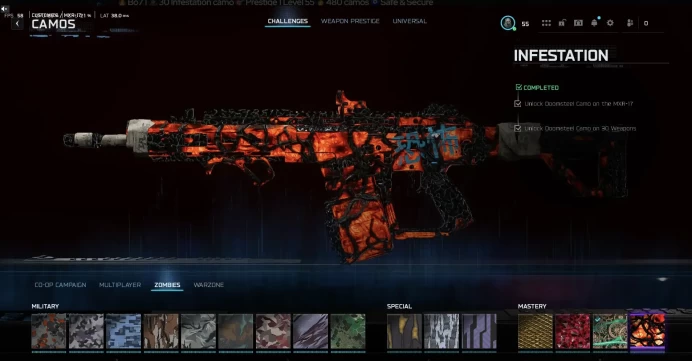The width and height of the screenshot is (692, 361).
Task: Select the blue digital Military camo
Action: [x=124, y=332]
